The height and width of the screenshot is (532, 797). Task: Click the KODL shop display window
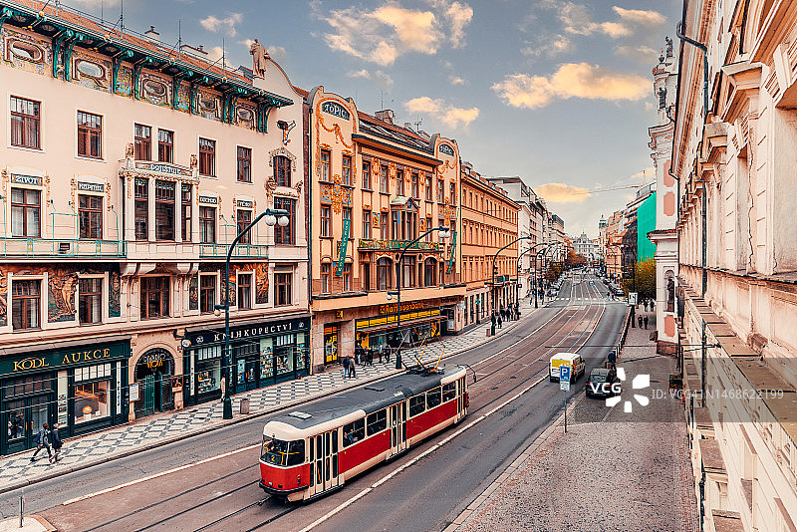[92, 398]
